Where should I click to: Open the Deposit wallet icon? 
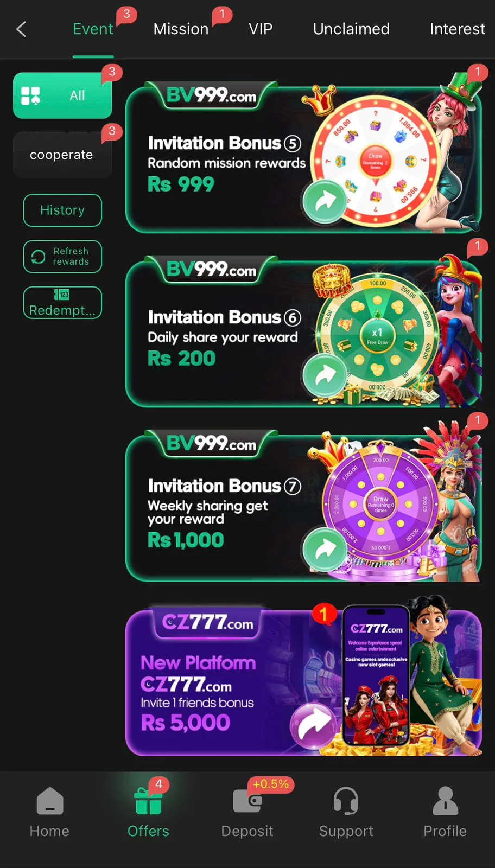247,801
